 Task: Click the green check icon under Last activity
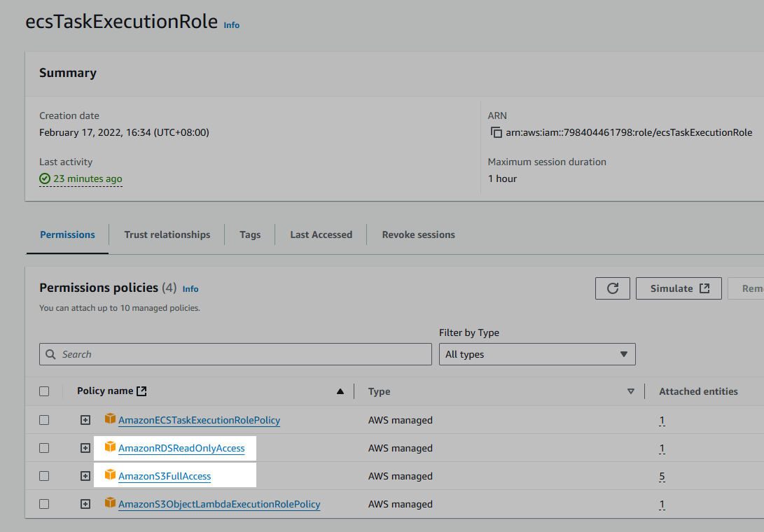pos(45,178)
